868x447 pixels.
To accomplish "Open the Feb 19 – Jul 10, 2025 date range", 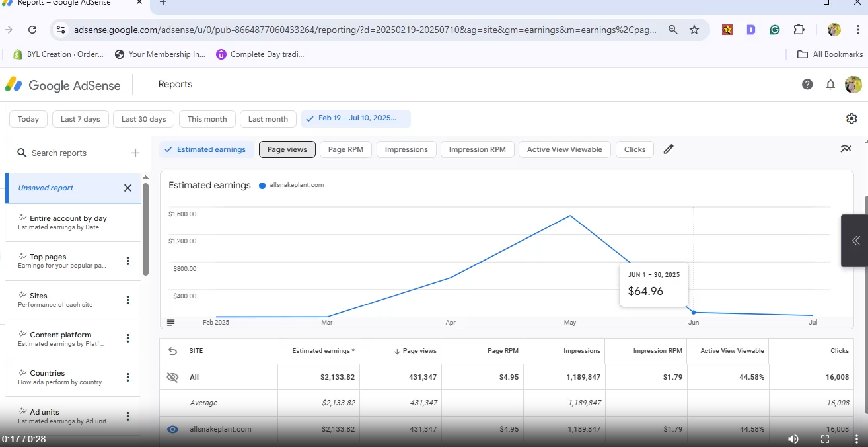I will 355,119.
